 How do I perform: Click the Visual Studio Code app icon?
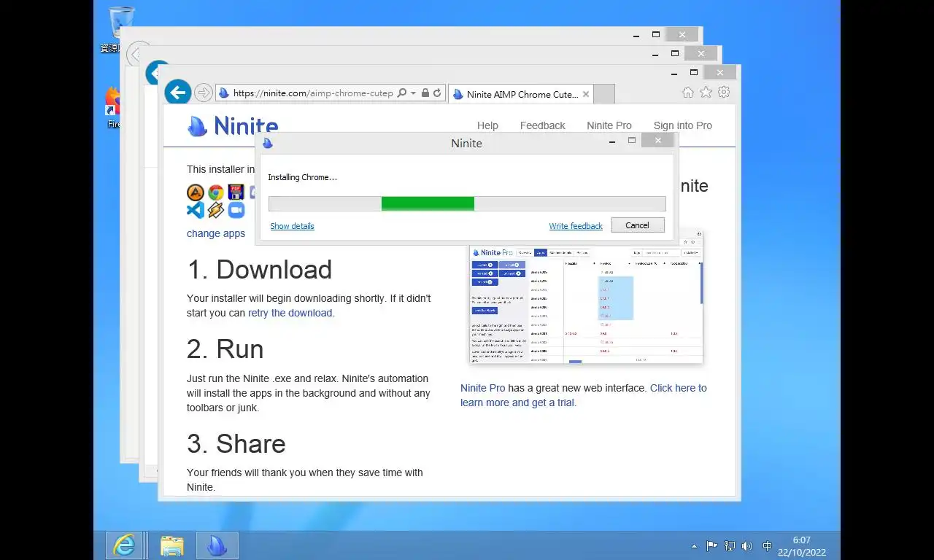(196, 210)
